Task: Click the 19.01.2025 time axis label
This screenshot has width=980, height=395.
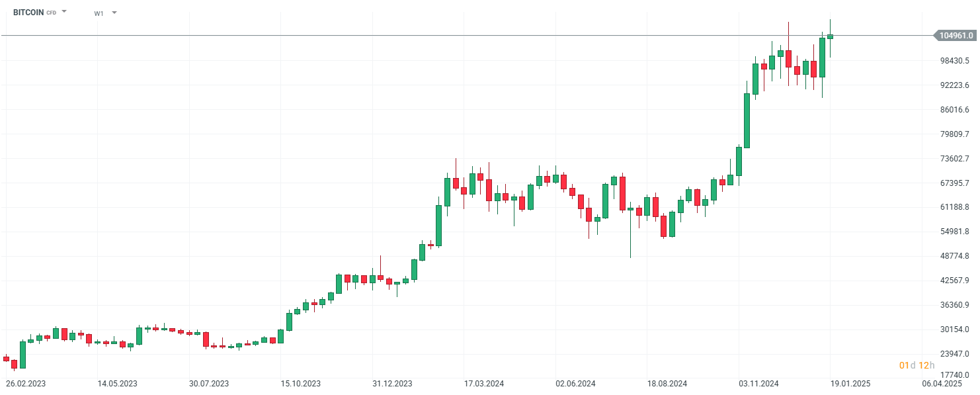Action: [x=850, y=383]
